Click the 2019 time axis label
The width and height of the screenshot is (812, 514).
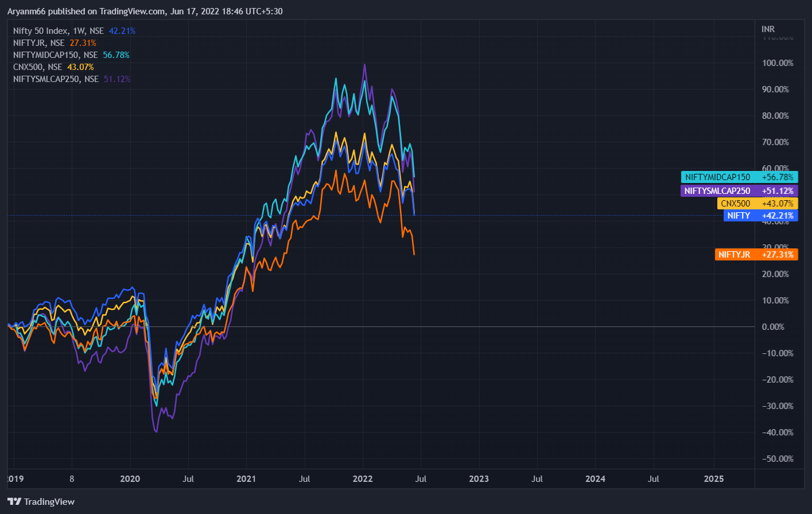pos(15,478)
